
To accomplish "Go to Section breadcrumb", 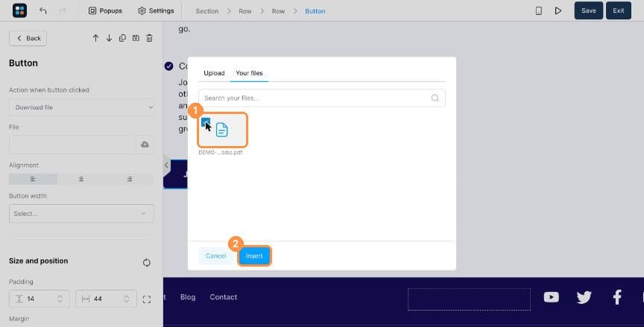I will click(x=207, y=11).
